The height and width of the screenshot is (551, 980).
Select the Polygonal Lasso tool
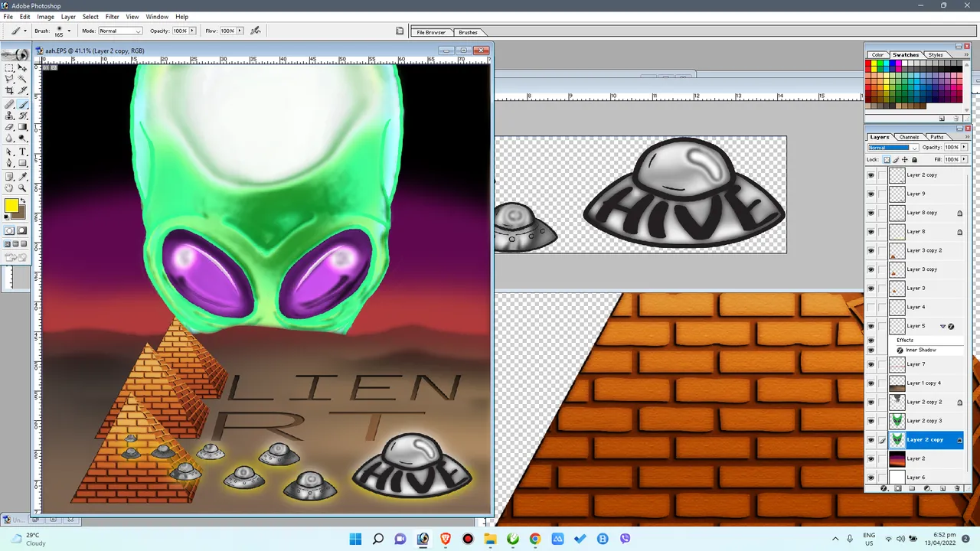9,79
